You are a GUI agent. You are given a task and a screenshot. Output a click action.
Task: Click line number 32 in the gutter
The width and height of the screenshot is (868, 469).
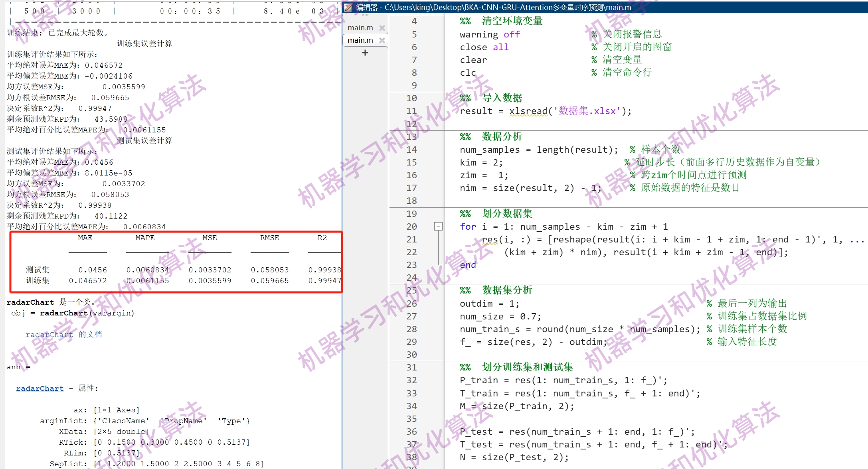[x=411, y=380]
